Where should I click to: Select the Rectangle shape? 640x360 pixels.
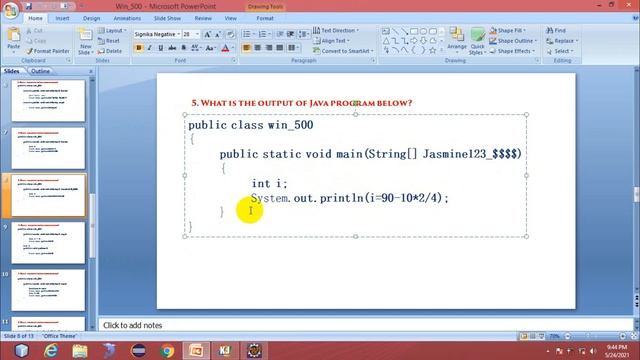(414, 31)
